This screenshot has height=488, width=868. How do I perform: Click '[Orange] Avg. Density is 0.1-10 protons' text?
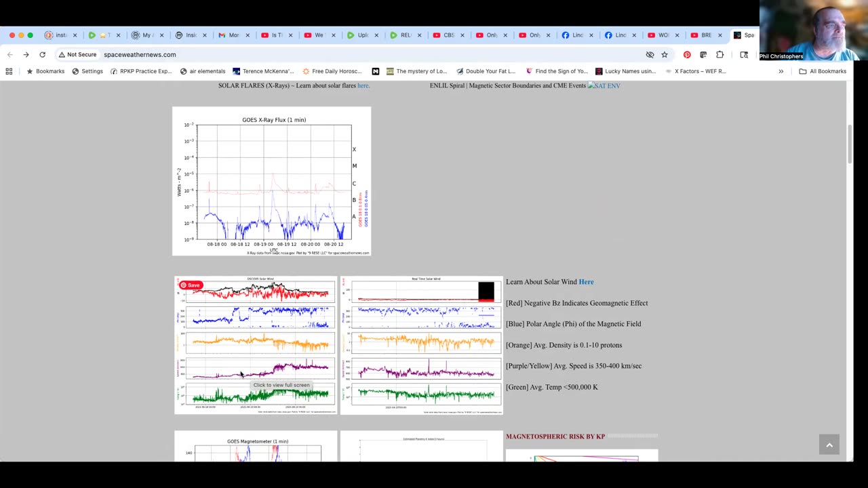point(564,345)
